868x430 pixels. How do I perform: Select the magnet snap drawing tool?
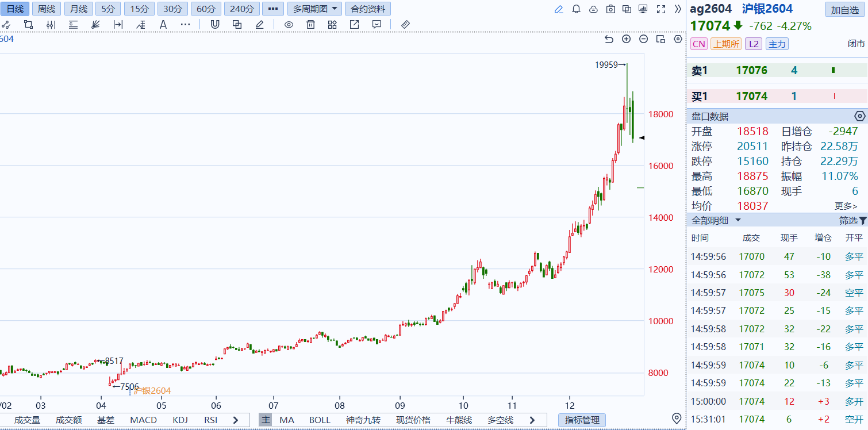215,24
